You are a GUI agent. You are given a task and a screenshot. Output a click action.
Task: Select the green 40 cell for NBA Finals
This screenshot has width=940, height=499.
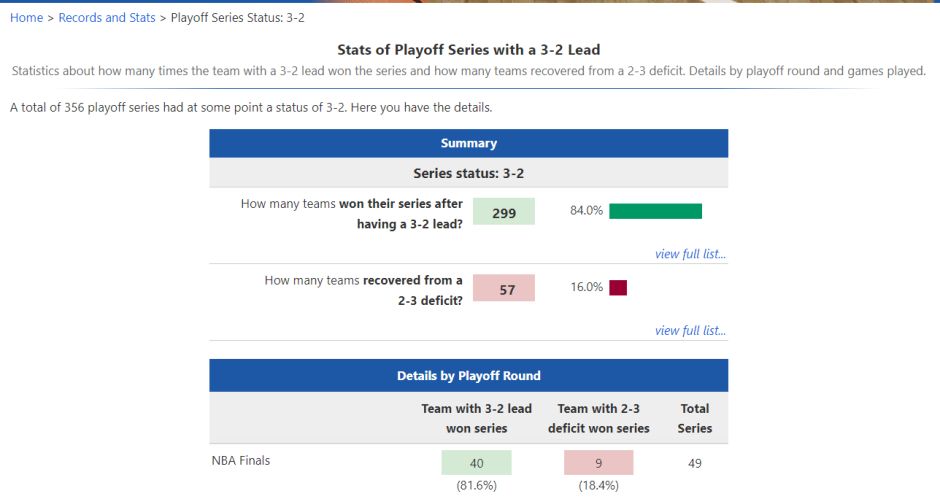pyautogui.click(x=477, y=463)
